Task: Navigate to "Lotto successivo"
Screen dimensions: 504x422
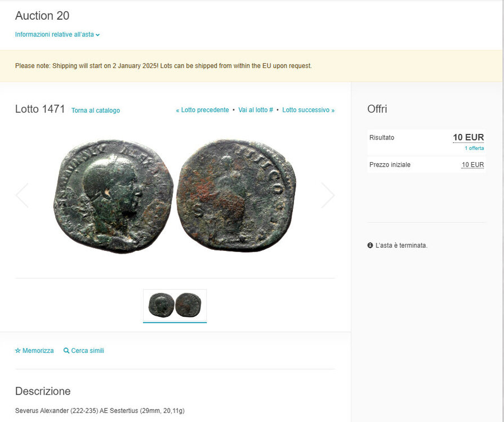Action: pos(309,110)
